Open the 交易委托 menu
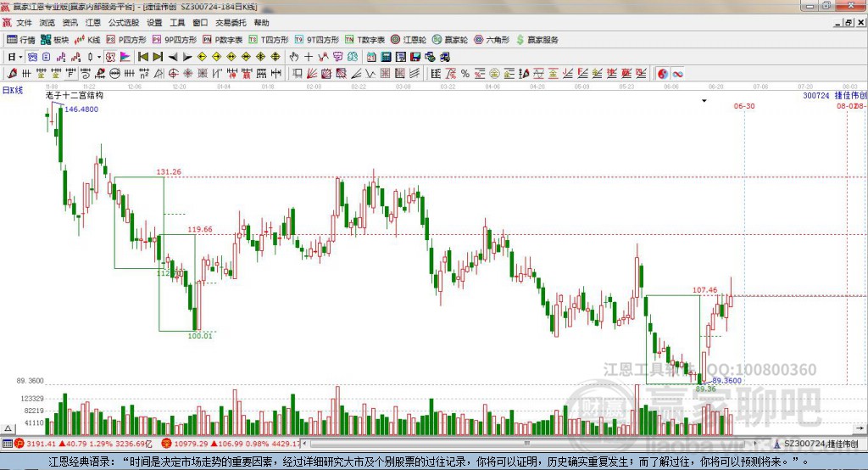 point(231,23)
